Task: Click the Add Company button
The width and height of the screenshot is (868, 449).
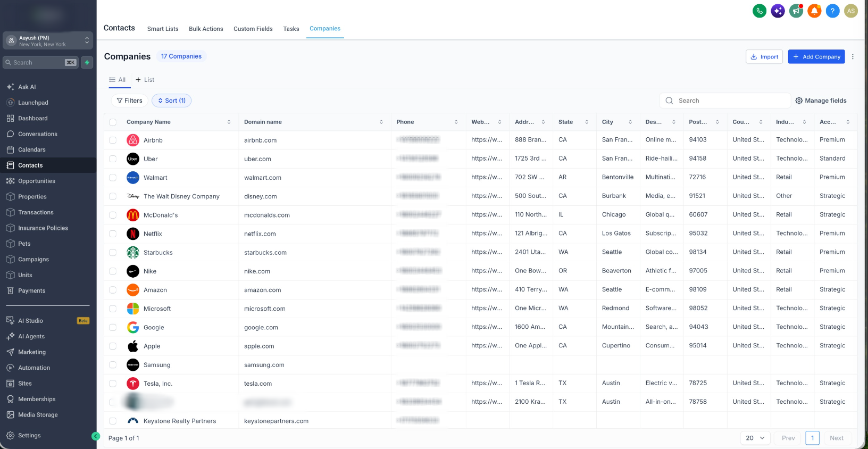Action: point(817,56)
